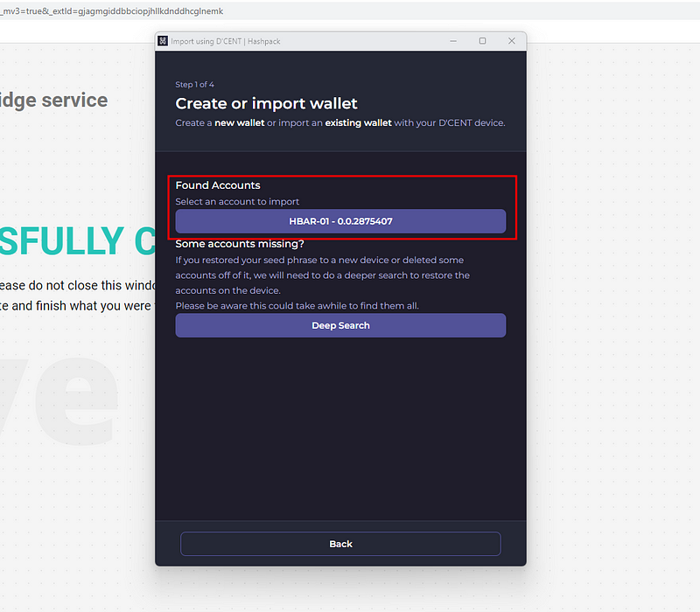Click 'Select an account to import' text
This screenshot has width=700, height=612.
click(237, 202)
